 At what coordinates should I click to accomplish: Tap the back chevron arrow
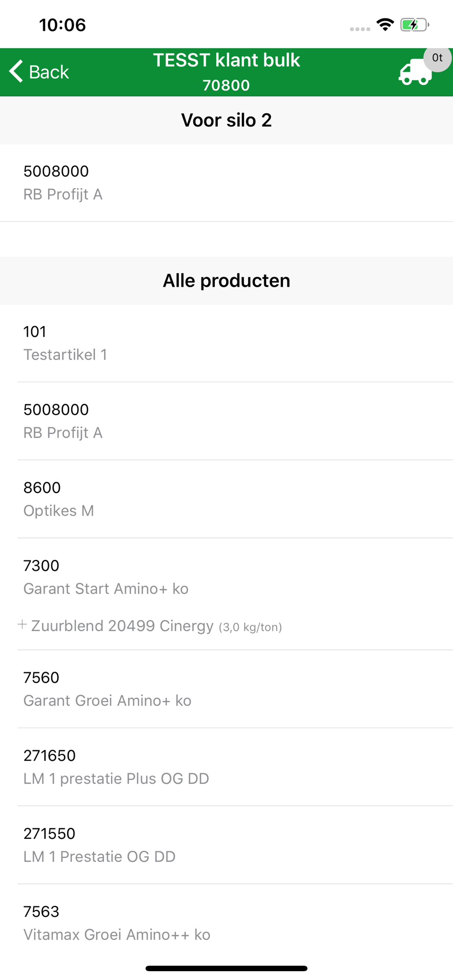point(16,72)
